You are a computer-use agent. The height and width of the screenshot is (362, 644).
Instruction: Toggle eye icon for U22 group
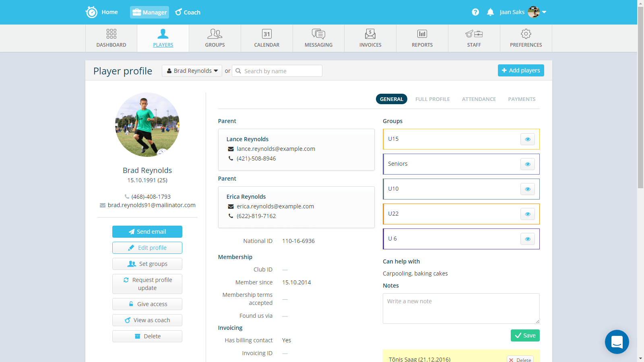click(x=527, y=214)
